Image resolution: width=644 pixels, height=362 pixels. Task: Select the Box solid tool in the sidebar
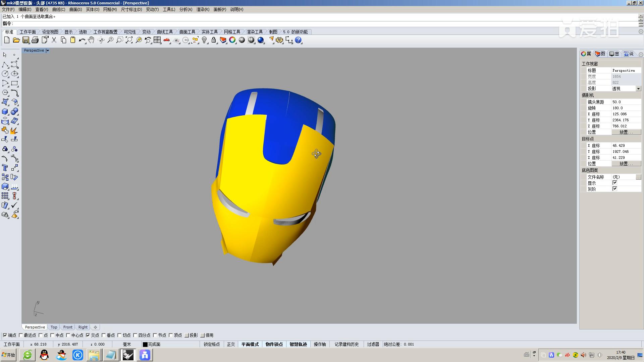pos(5,111)
